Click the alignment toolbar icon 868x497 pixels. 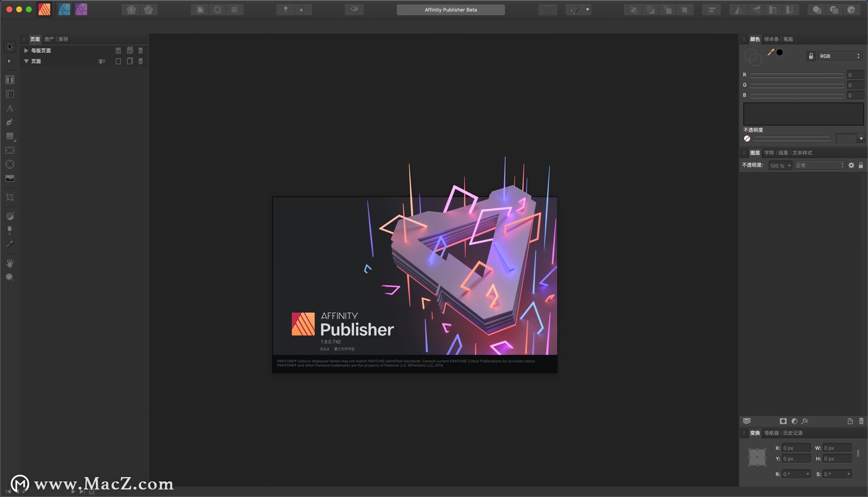[x=711, y=10]
